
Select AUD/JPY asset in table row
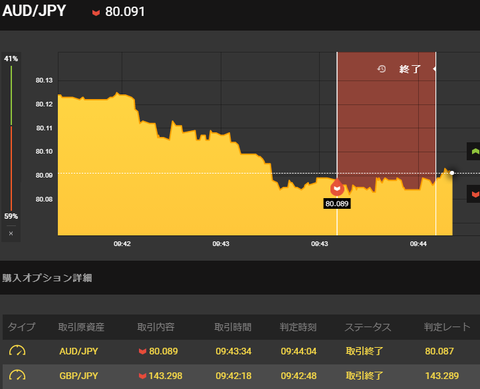pos(79,351)
